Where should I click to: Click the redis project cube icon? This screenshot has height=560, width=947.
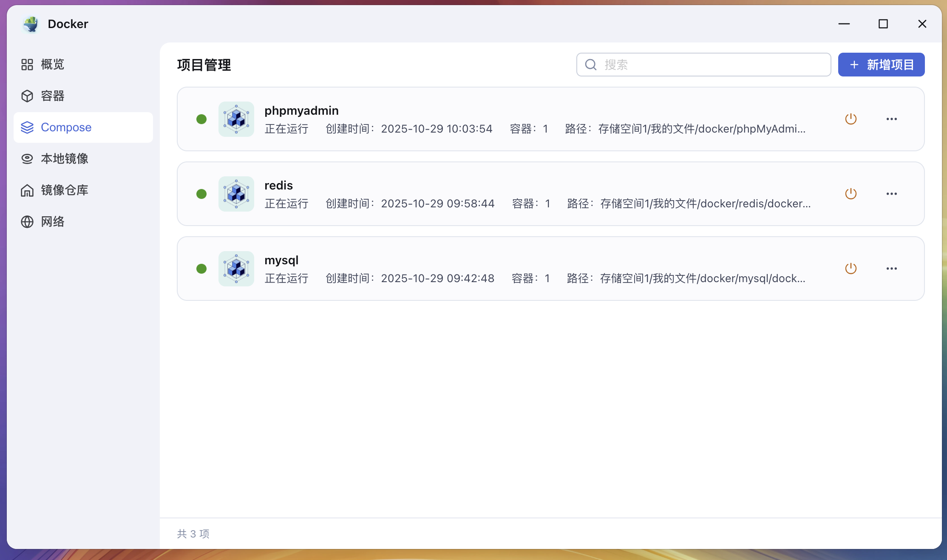pyautogui.click(x=236, y=194)
